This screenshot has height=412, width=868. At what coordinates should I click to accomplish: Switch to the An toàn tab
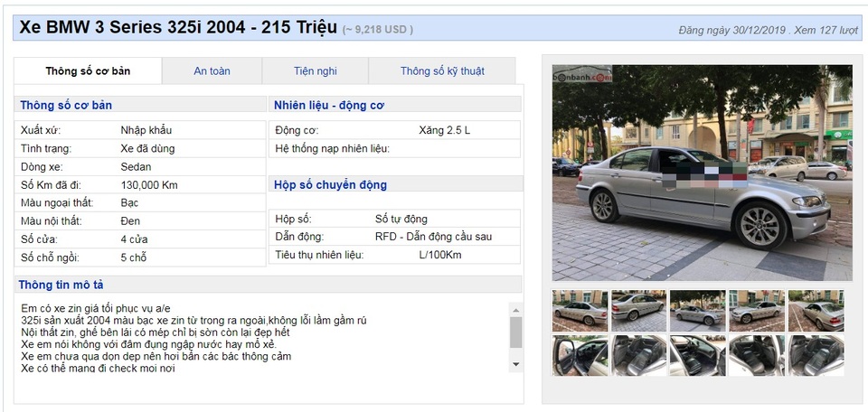(x=212, y=70)
